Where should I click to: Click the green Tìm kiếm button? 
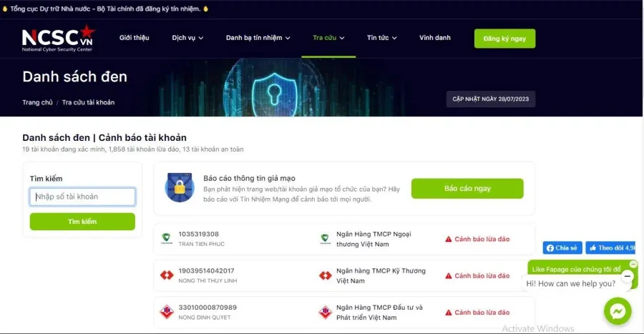coord(82,222)
